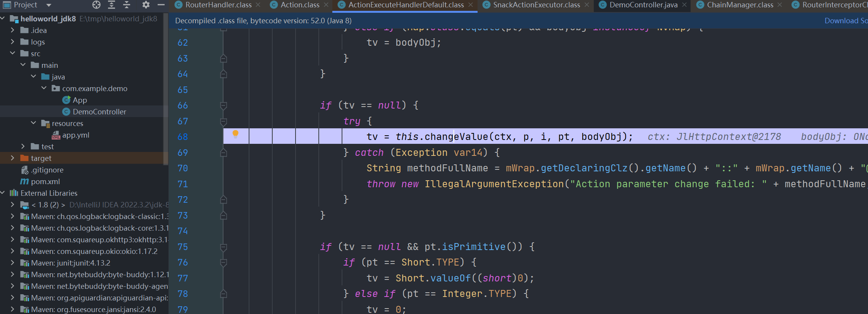Screen dimensions: 868x314
Task: Click the Select Opened File locate icon
Action: [x=96, y=5]
